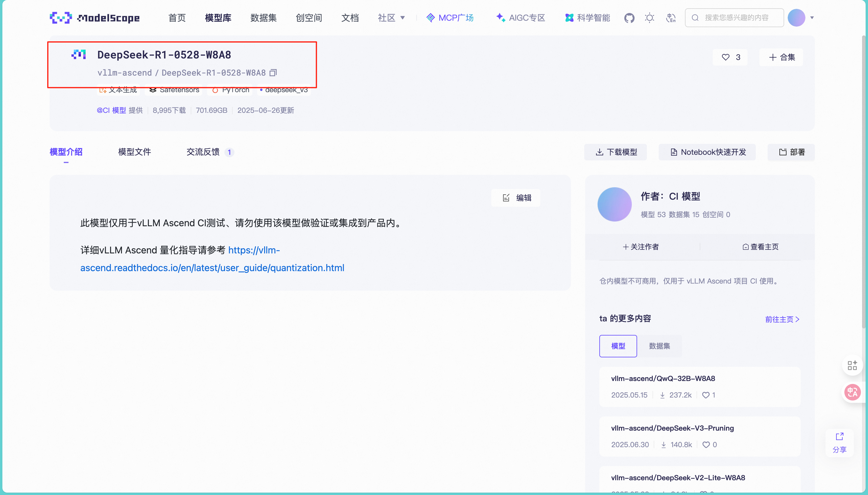Copy the model path with the copy icon
This screenshot has width=868, height=495.
tap(273, 72)
